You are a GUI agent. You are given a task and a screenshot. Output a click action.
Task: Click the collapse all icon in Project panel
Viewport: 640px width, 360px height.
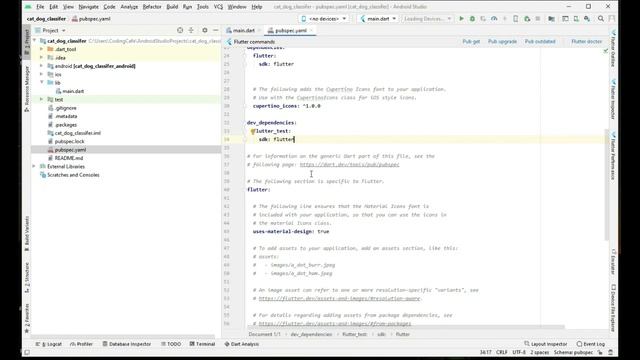pyautogui.click(x=191, y=30)
